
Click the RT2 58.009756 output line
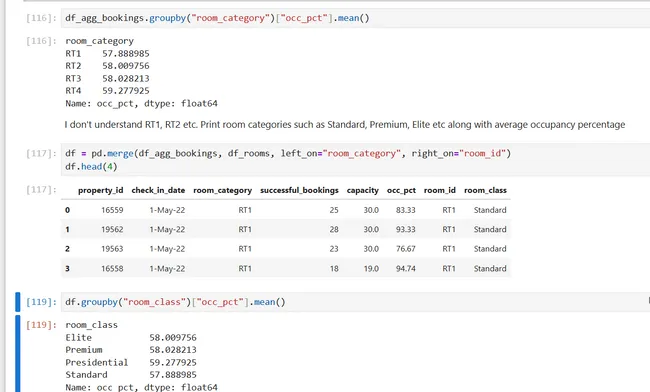[107, 66]
